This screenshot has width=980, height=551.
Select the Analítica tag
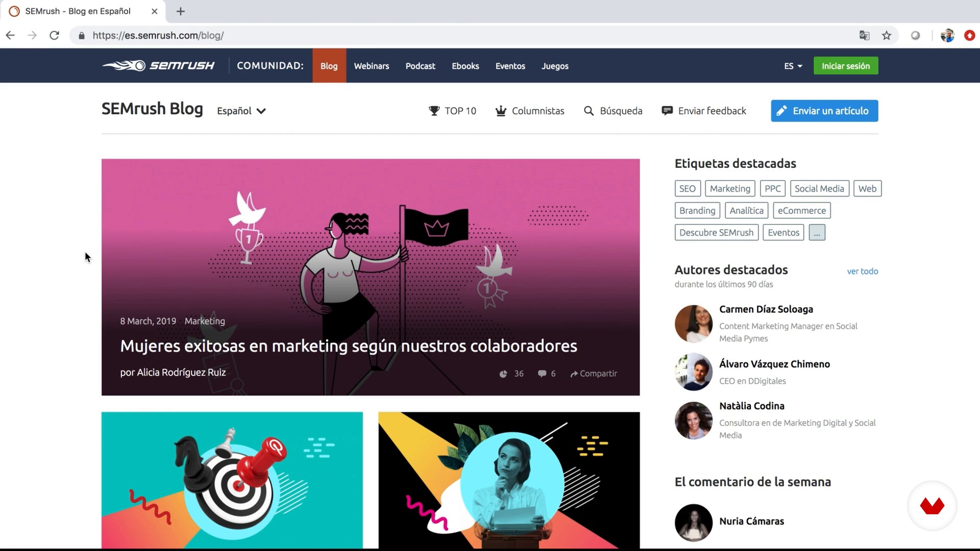tap(746, 211)
